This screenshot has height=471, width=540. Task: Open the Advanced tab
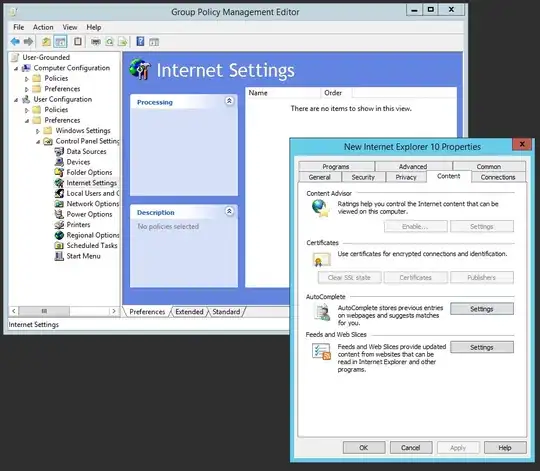[x=413, y=166]
